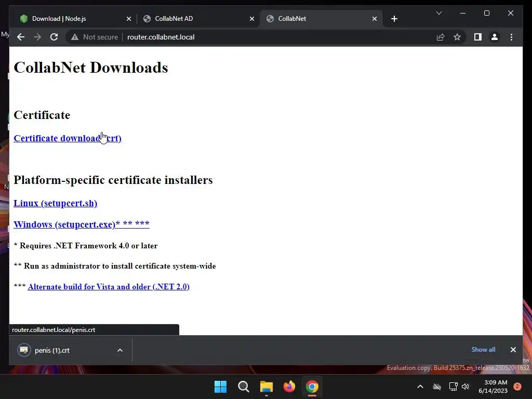This screenshot has width=532, height=399.
Task: Reload the current page
Action: pyautogui.click(x=54, y=37)
